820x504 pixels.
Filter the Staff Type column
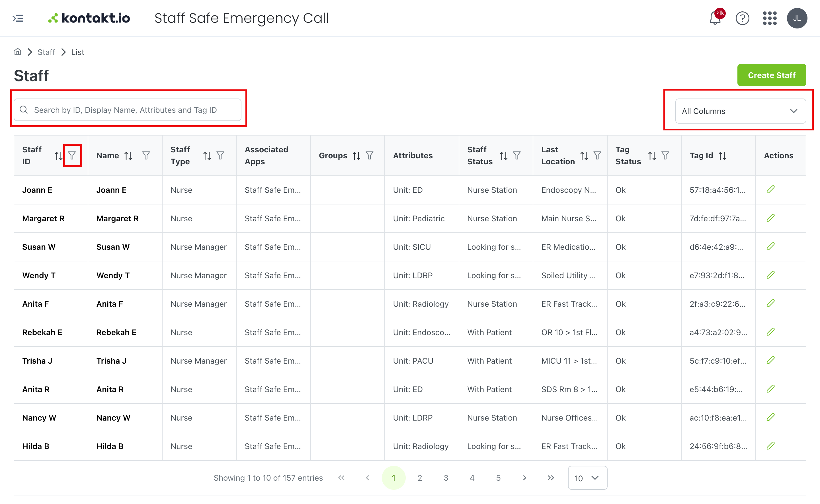tap(220, 156)
